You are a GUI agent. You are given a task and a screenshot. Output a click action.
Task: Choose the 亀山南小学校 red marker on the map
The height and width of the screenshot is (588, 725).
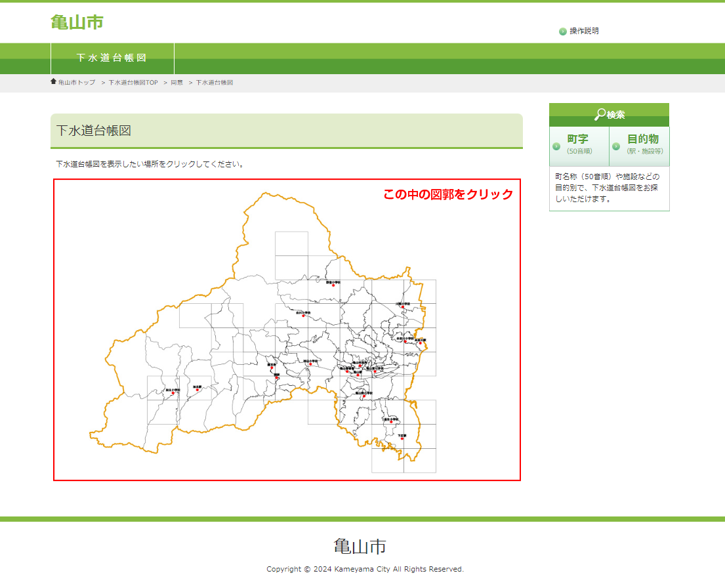point(364,396)
